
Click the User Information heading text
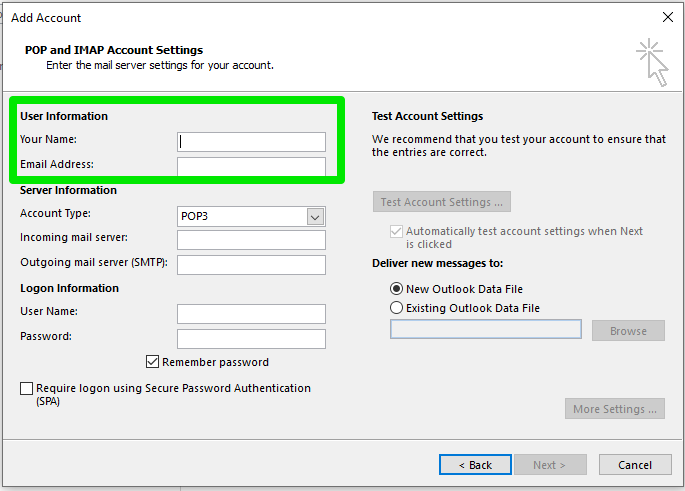pyautogui.click(x=64, y=116)
